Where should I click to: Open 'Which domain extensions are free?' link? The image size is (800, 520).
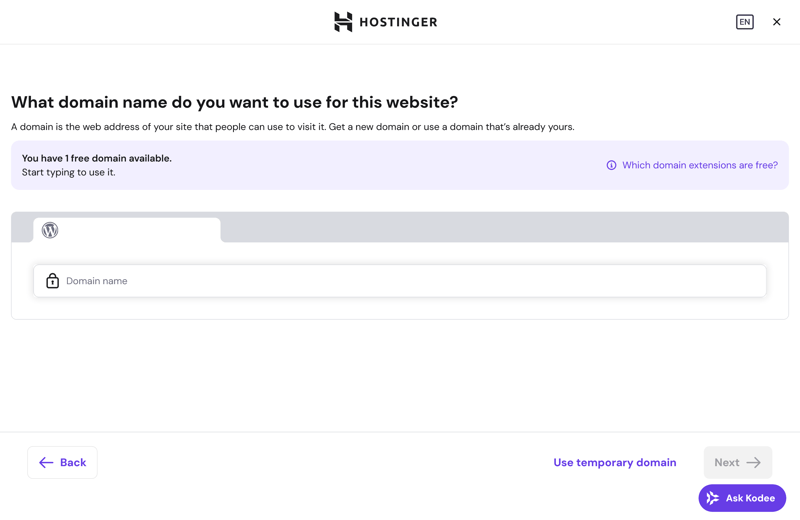click(x=699, y=165)
